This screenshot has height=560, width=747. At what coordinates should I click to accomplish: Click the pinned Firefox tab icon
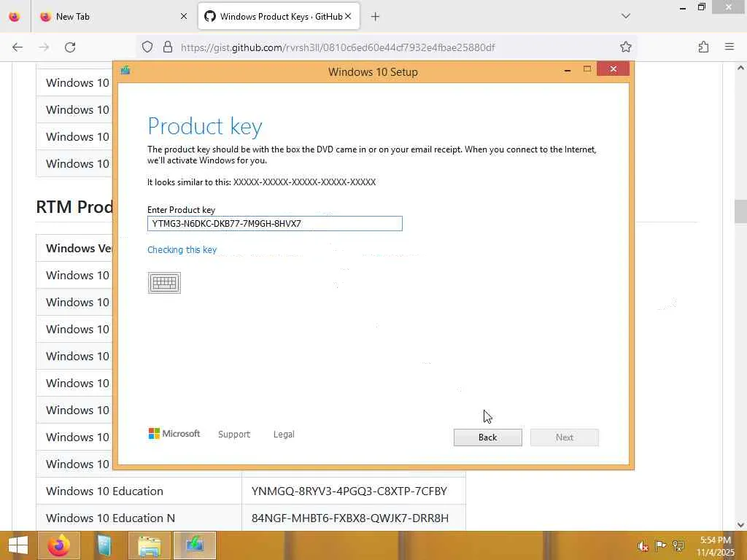(15, 17)
